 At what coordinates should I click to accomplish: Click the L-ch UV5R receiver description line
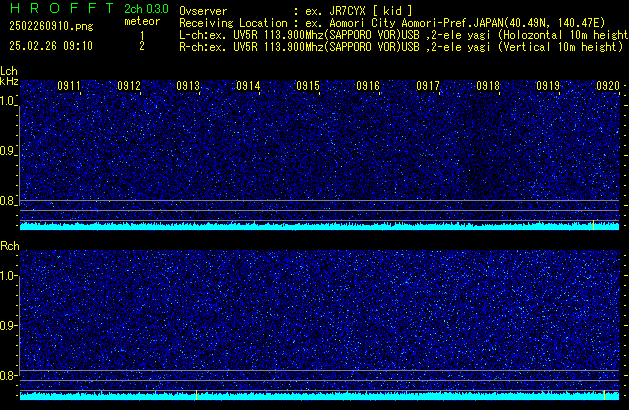(x=404, y=35)
